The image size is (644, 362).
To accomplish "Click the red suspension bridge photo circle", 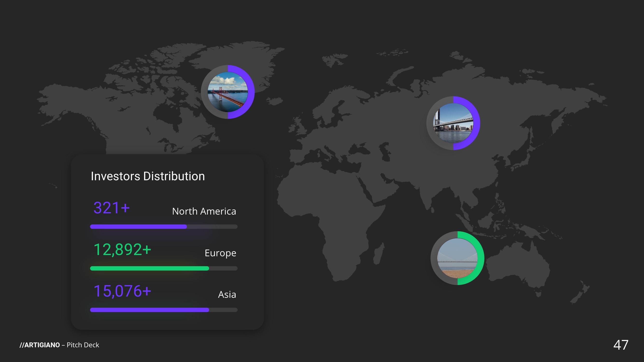I will (x=227, y=92).
